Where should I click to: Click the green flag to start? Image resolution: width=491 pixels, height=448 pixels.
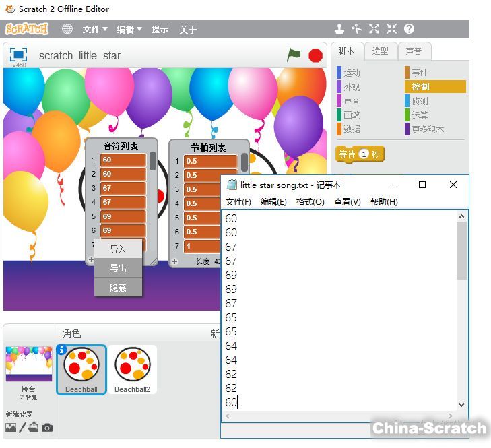[x=294, y=55]
